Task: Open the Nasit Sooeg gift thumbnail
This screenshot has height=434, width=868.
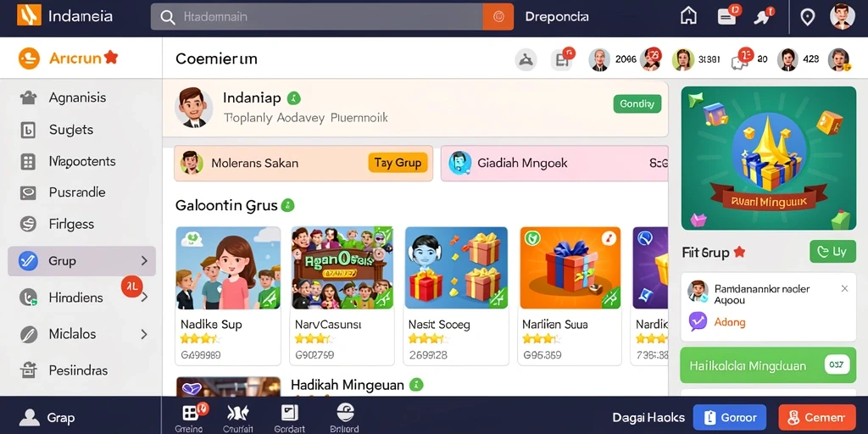Action: pyautogui.click(x=457, y=267)
